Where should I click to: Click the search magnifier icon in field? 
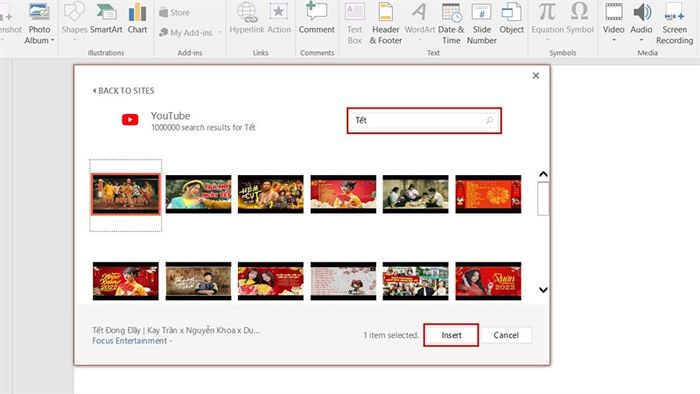[489, 120]
